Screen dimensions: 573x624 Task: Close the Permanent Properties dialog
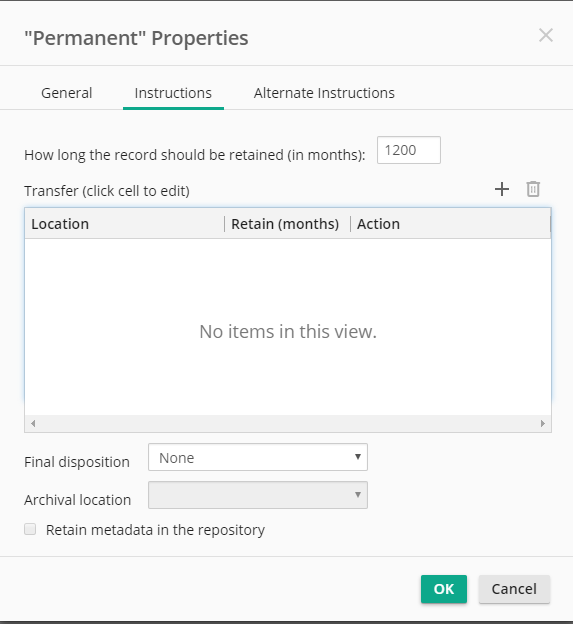546,35
